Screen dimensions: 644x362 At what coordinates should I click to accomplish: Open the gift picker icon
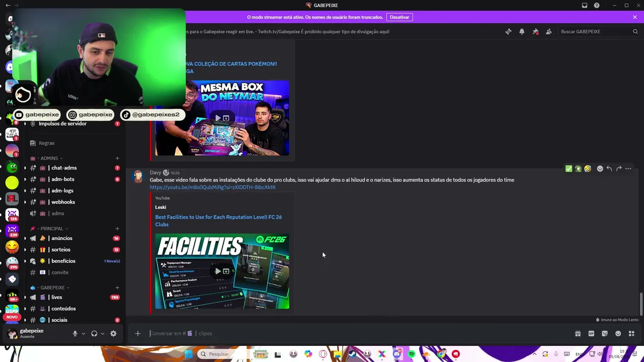click(x=578, y=333)
